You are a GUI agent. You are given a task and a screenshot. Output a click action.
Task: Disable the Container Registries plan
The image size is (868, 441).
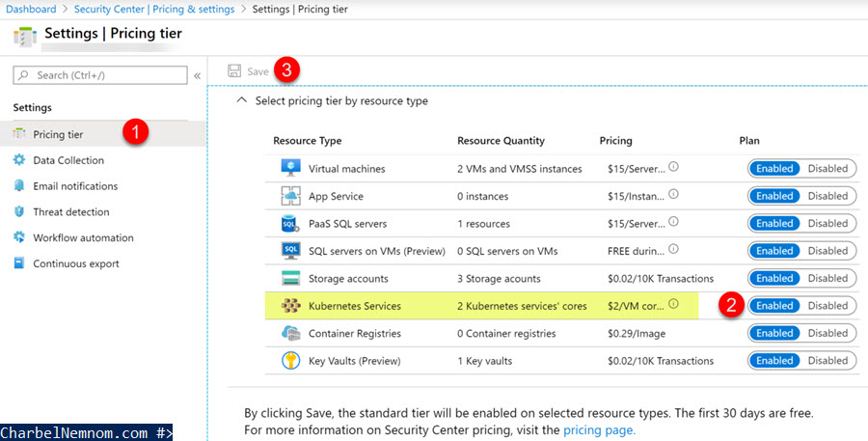pos(827,333)
